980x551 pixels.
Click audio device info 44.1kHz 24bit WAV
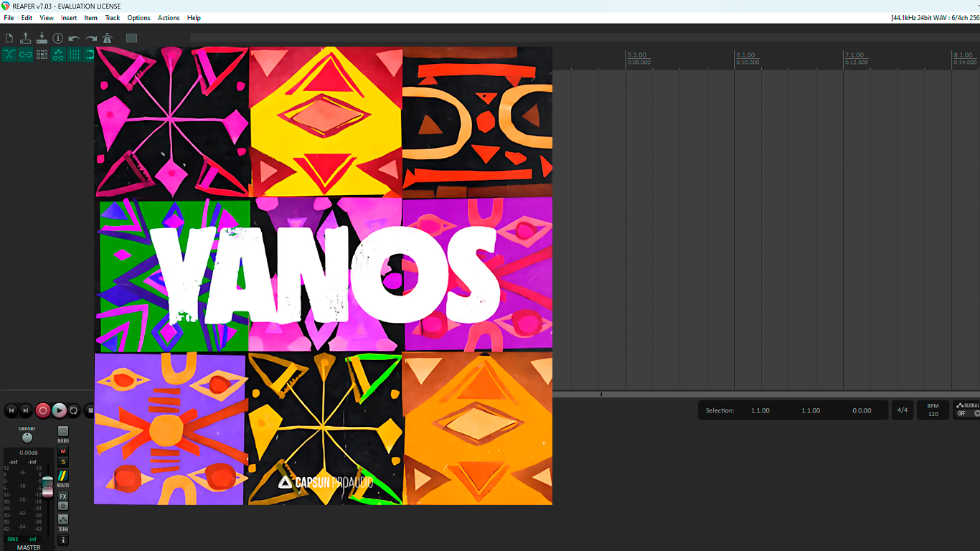pos(935,18)
